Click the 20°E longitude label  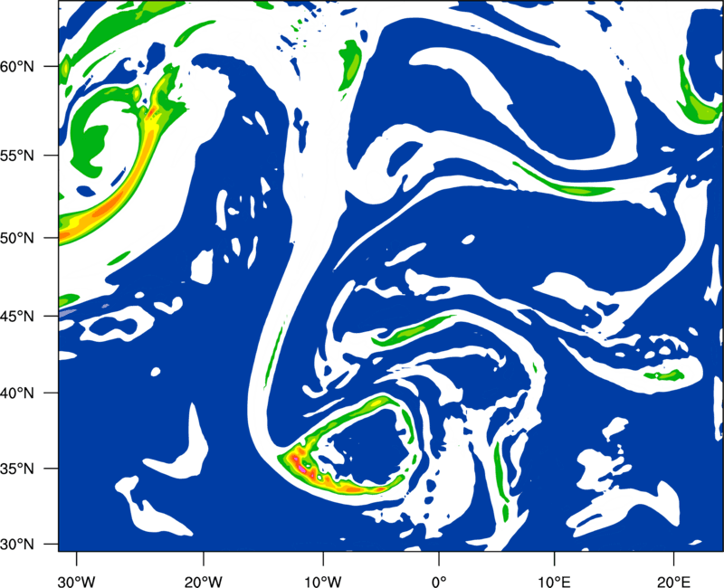[673, 582]
